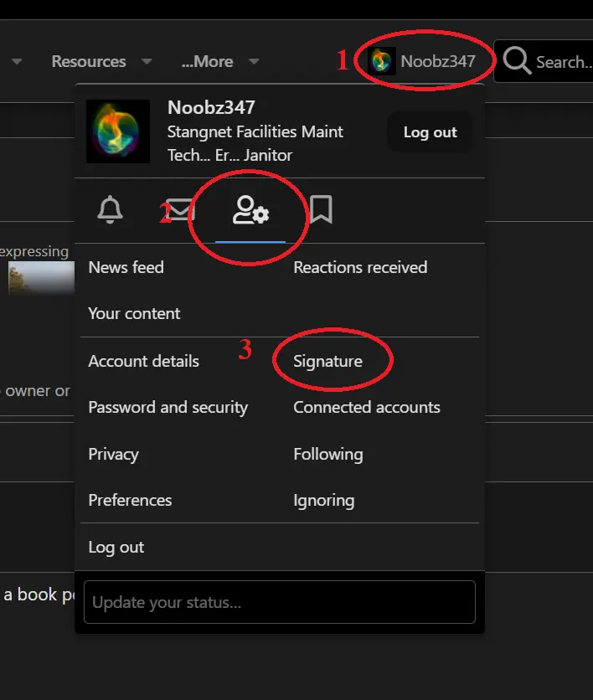Open the Signature settings
Screen dimensions: 593x700
pos(327,361)
